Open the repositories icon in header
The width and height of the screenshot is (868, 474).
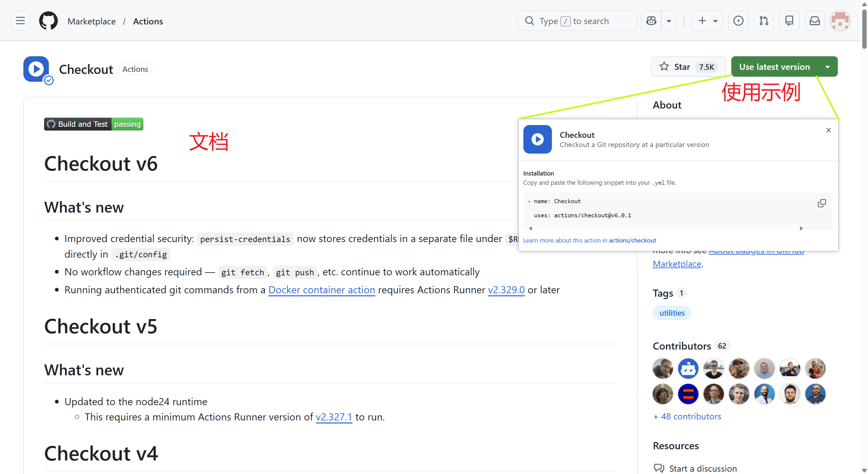(x=789, y=21)
